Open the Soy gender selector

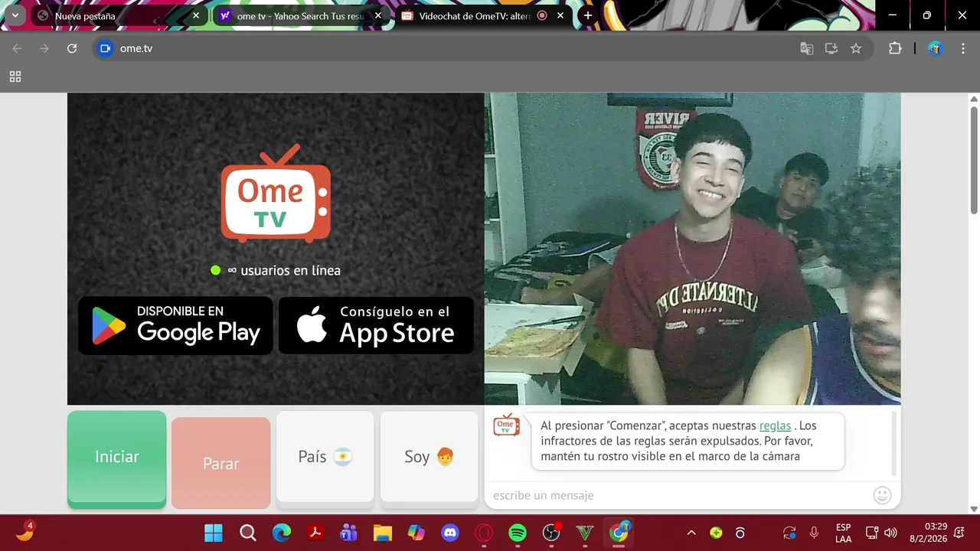(430, 459)
